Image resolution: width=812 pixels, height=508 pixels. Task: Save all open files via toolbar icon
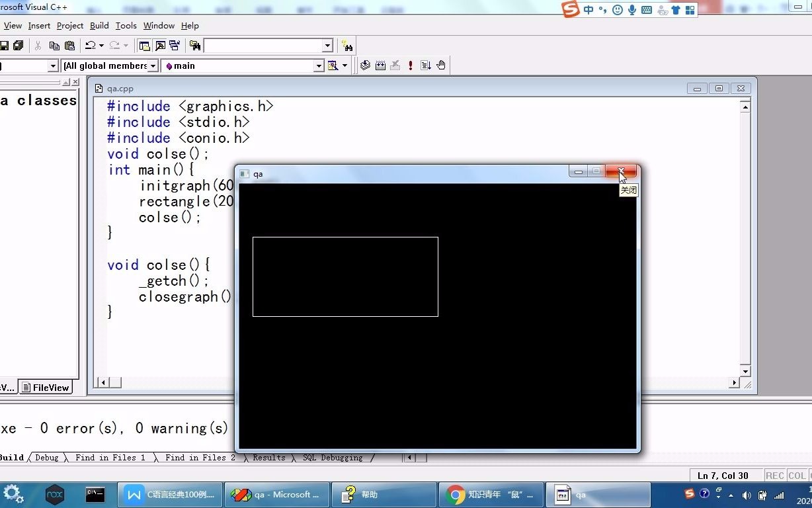point(18,45)
